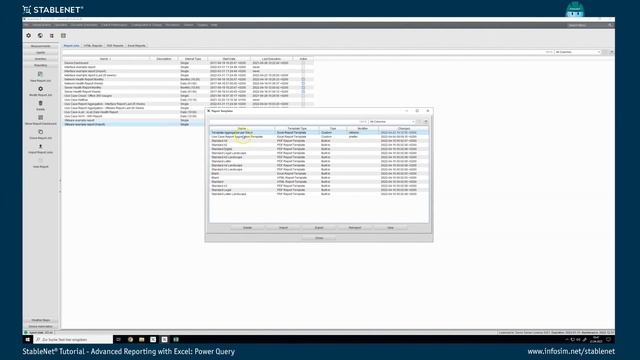Click the third icon in top toolbar
640x360 pixels.
52,36
